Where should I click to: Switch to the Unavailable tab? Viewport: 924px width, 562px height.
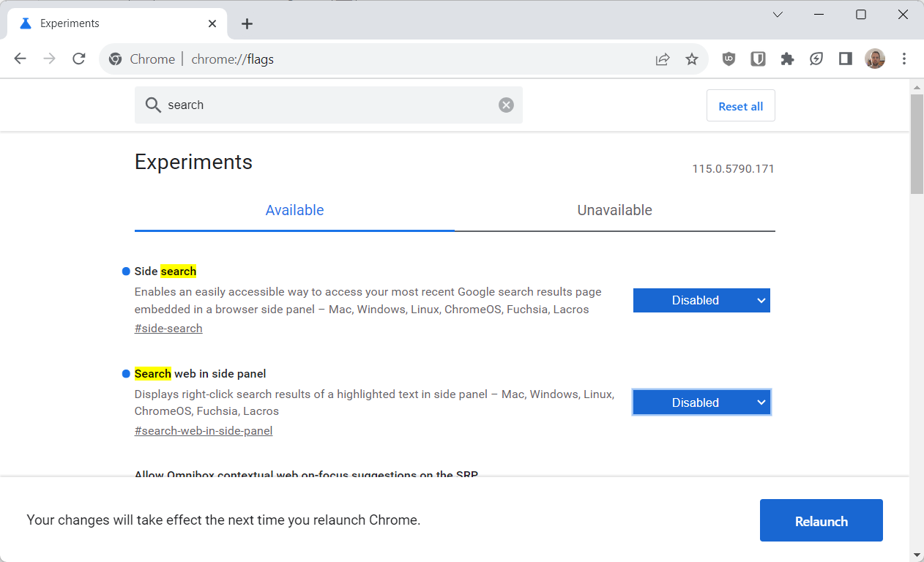click(x=614, y=211)
